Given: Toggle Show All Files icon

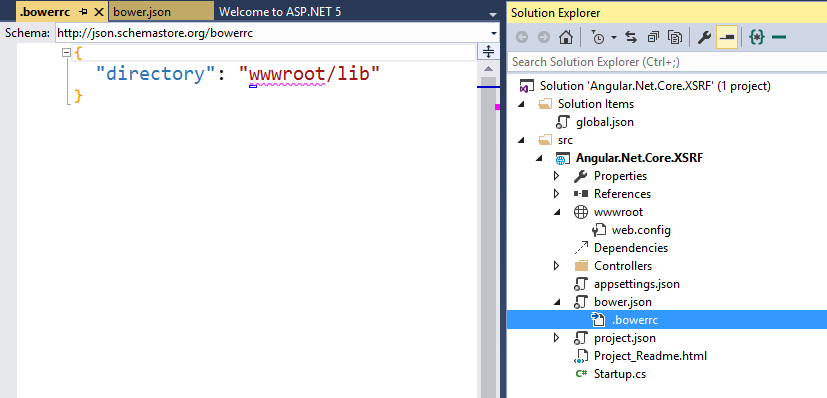Looking at the screenshot, I should pyautogui.click(x=675, y=38).
